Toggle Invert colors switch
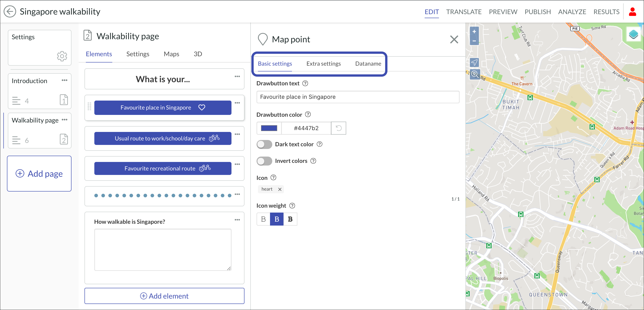The width and height of the screenshot is (644, 310). (264, 161)
